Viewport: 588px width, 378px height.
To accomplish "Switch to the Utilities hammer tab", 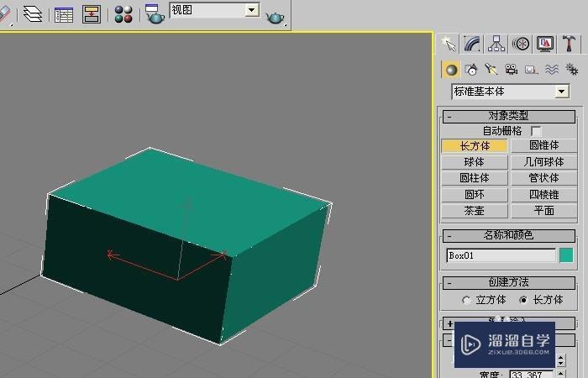I will (x=570, y=44).
